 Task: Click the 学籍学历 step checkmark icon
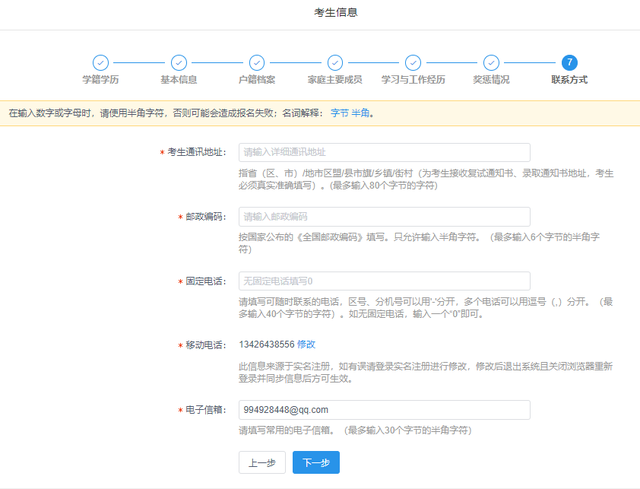[100, 63]
